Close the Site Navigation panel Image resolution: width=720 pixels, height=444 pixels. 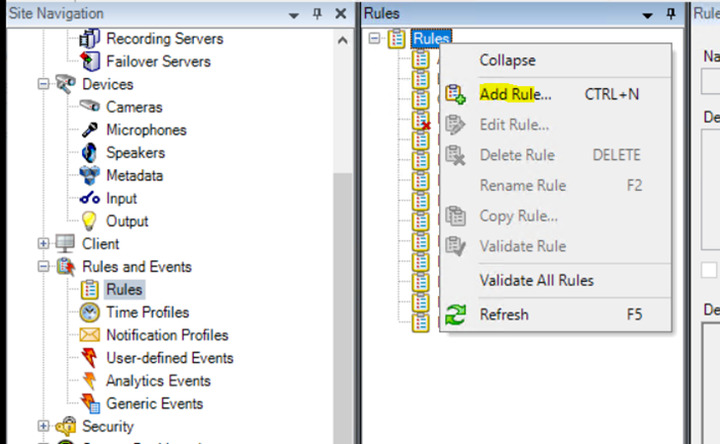(340, 14)
